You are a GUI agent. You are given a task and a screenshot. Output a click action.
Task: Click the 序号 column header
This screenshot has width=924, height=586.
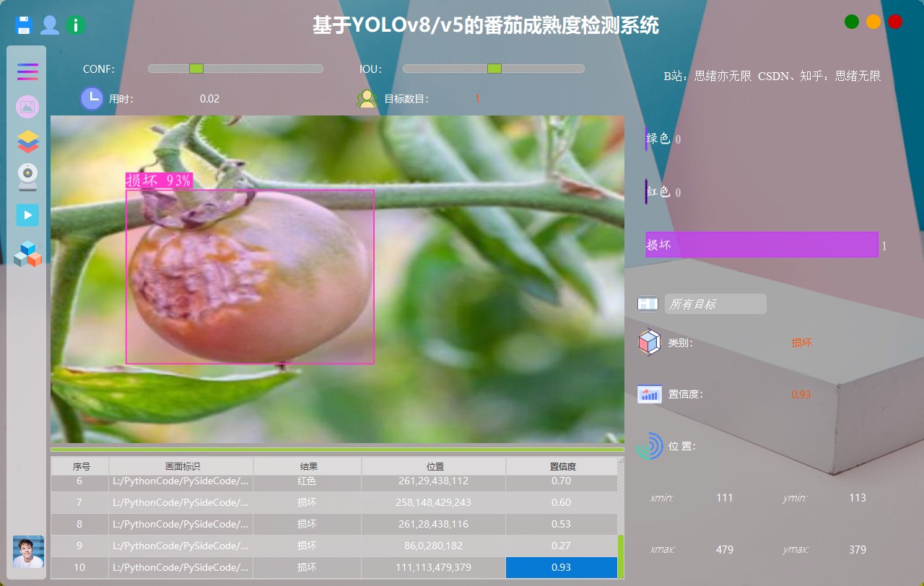(x=80, y=466)
